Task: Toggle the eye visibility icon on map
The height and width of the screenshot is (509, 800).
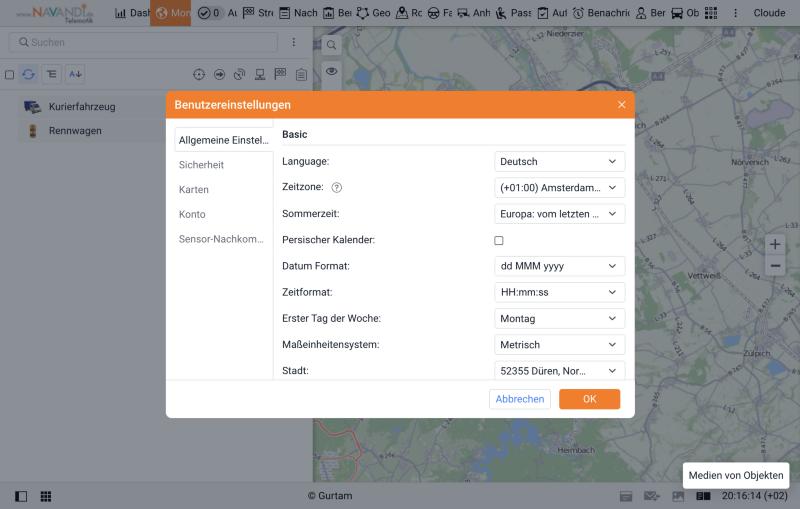Action: (331, 71)
